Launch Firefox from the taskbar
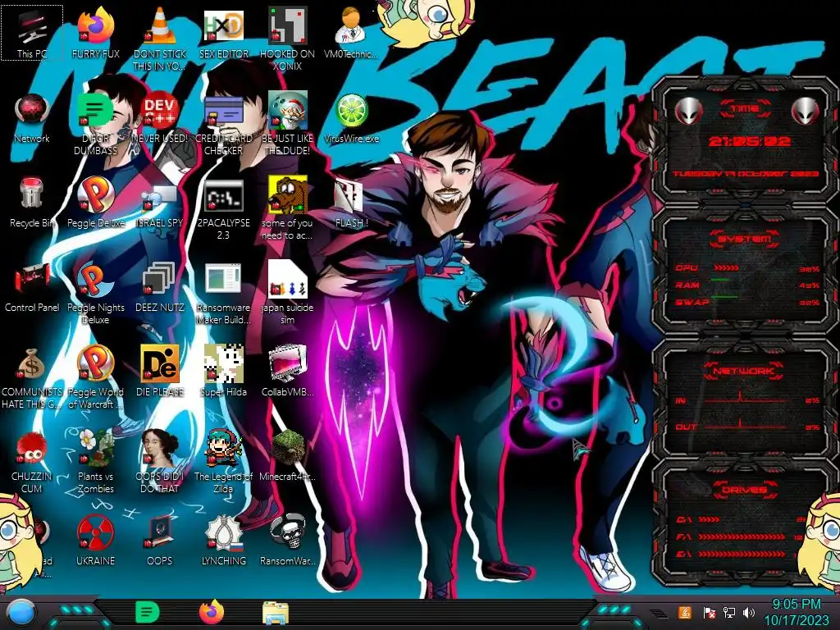Image resolution: width=840 pixels, height=630 pixels. [x=212, y=612]
